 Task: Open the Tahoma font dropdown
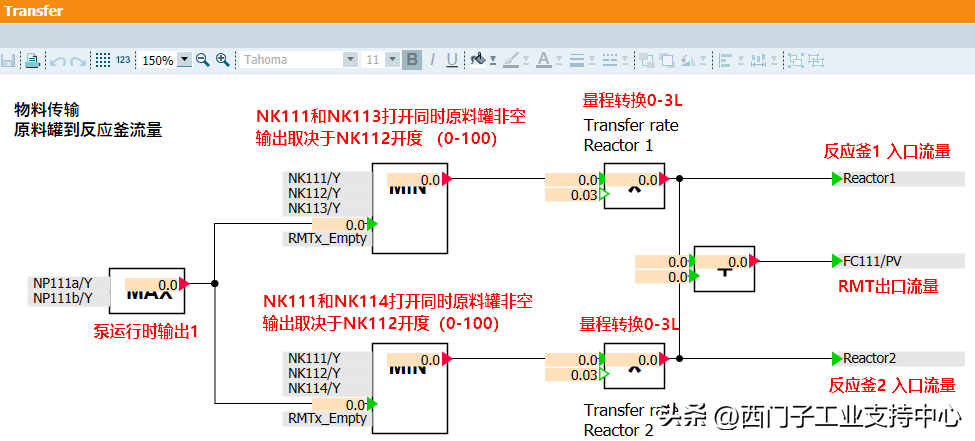350,60
